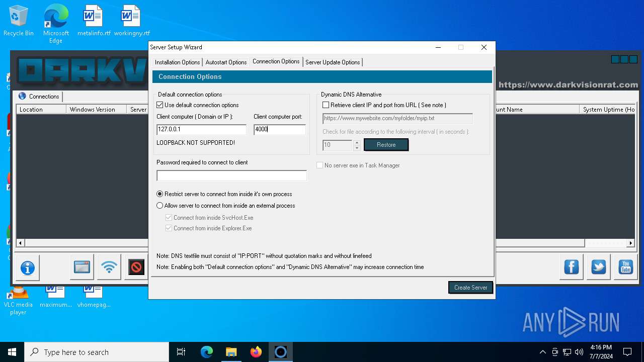Open Task View on taskbar

coord(181,352)
